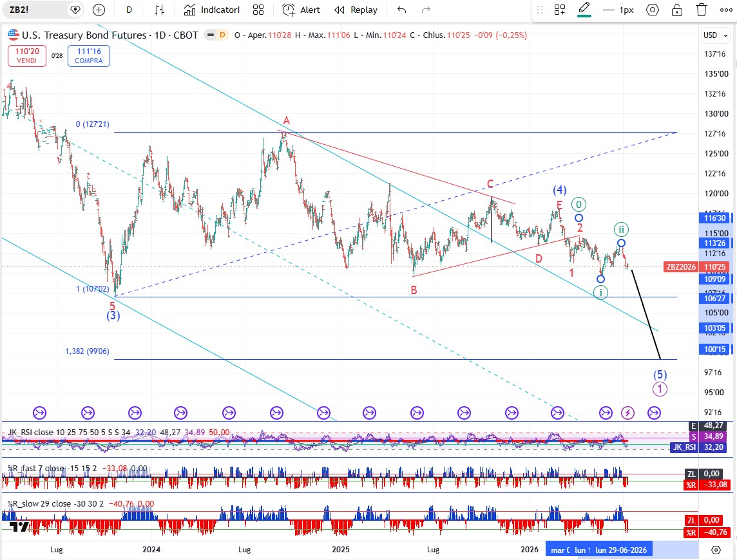Click the lun 29-06-2026 date label
This screenshot has height=560, width=737.
(621, 550)
